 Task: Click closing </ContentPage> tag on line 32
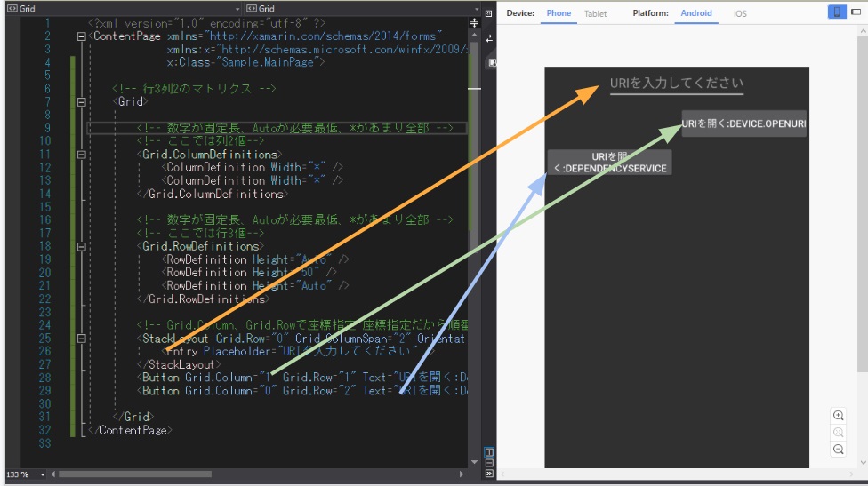130,430
